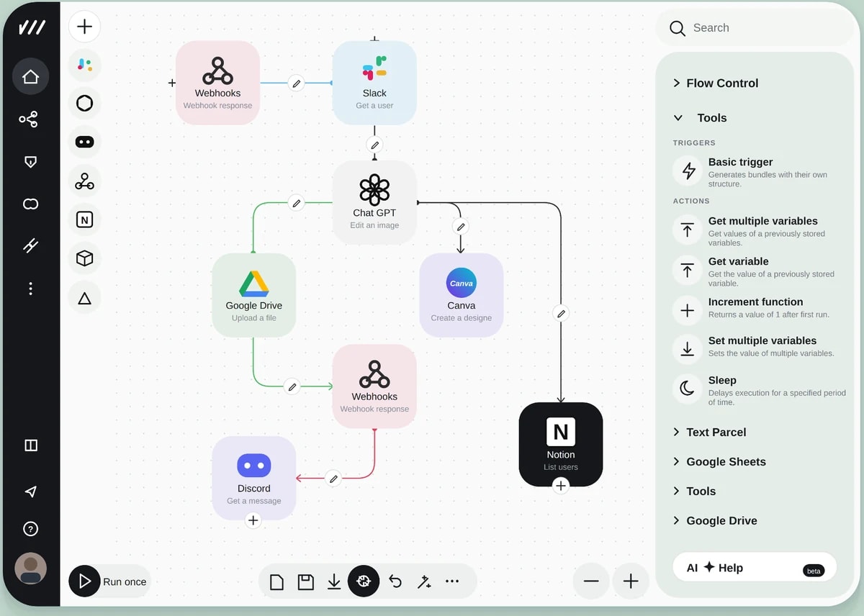Select the cube app shortcut icon

point(84,258)
